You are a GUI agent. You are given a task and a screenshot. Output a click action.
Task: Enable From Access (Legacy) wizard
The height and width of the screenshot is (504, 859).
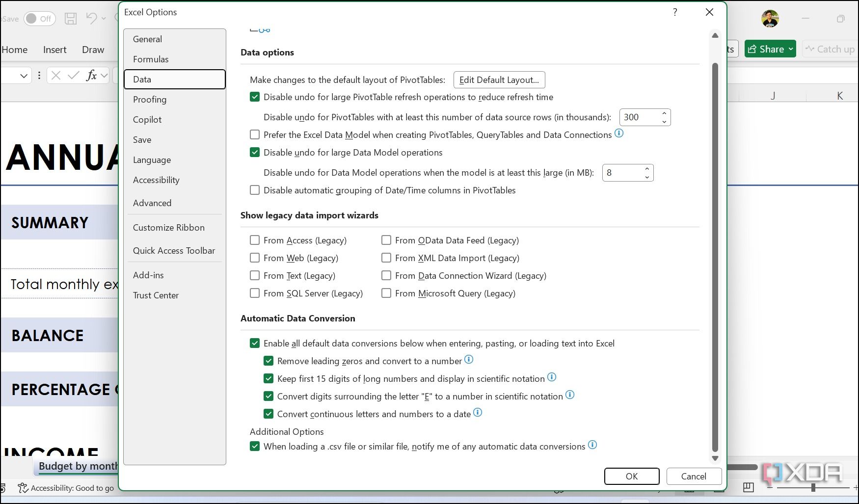tap(255, 240)
